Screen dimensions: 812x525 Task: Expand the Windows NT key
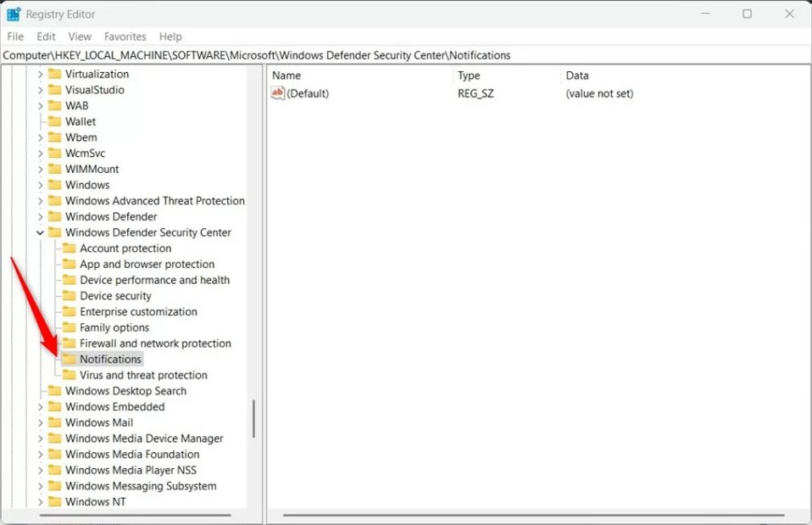tap(39, 501)
